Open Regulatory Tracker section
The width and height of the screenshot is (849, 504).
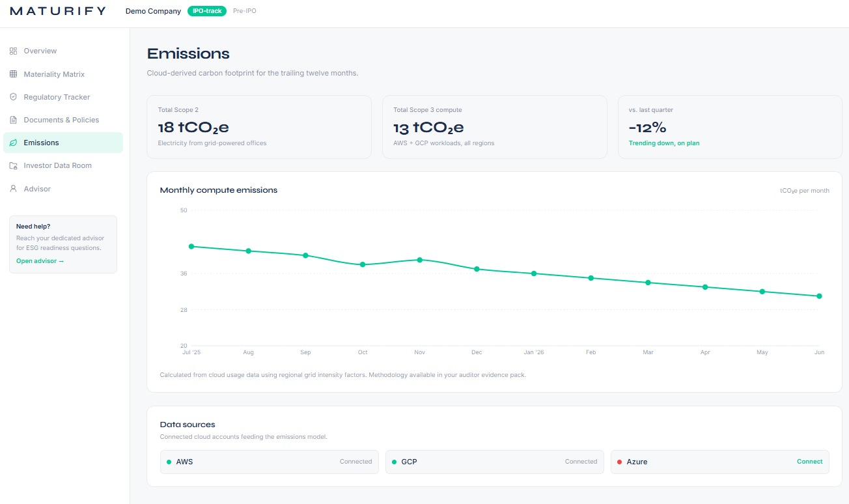pos(63,97)
